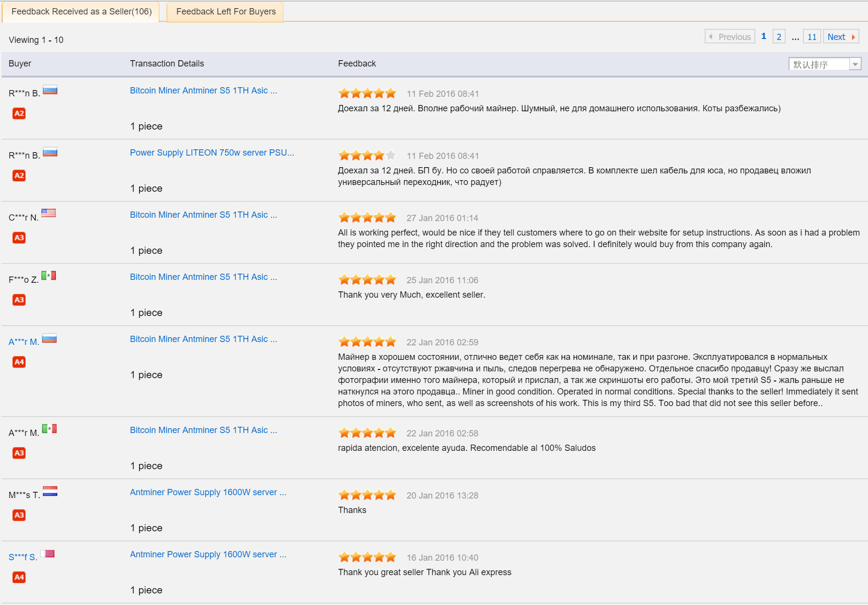
Task: Open Antminer S5 listing reviewed 25 Jan 2016
Action: (203, 277)
